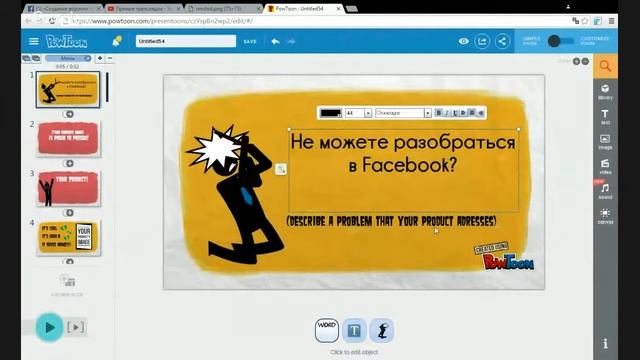Select slide 4 thumbnail
The image size is (640, 360).
pos(68,238)
